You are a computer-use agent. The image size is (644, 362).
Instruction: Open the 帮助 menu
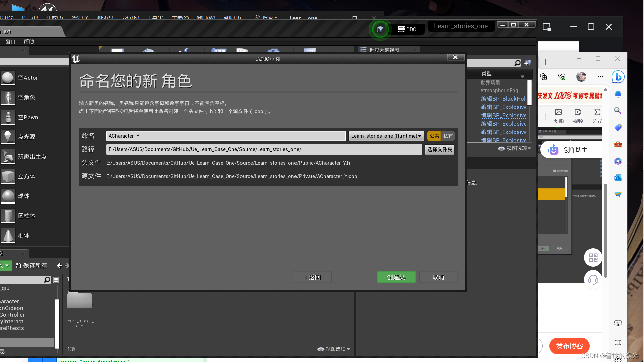pos(29,42)
